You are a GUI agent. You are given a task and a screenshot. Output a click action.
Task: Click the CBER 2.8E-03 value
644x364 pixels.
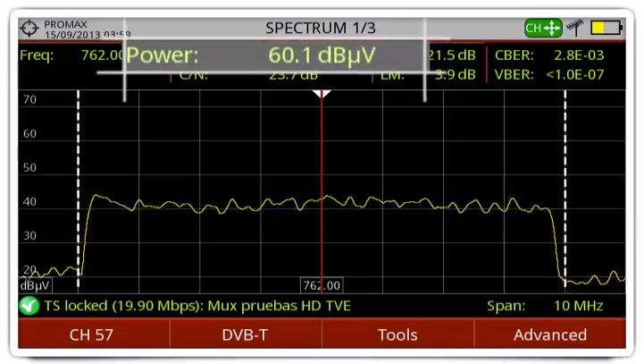pos(579,55)
